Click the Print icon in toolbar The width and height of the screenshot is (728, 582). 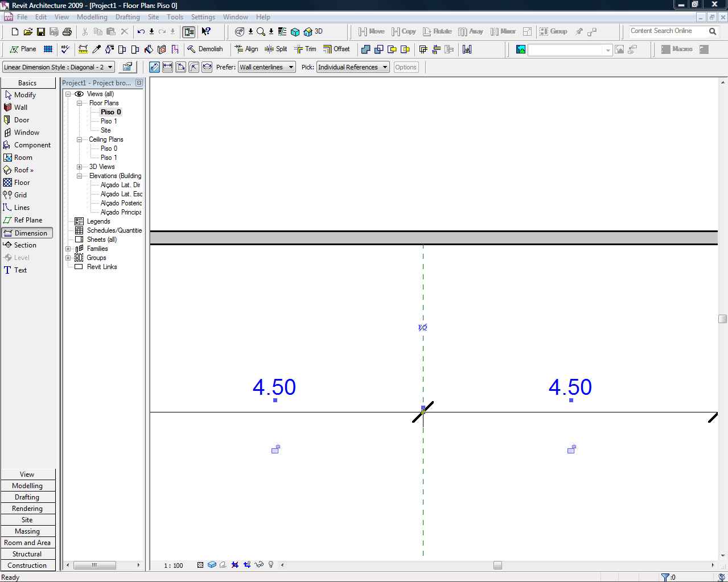click(67, 32)
